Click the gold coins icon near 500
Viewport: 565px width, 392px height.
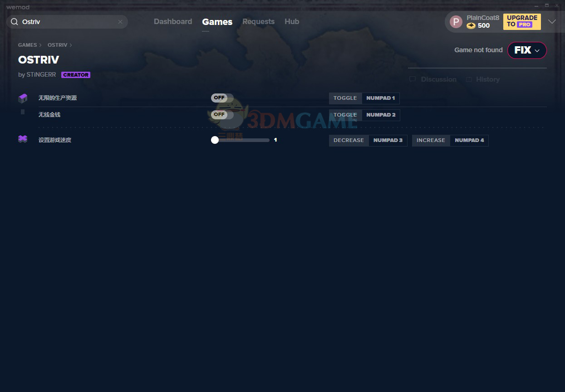pos(471,26)
